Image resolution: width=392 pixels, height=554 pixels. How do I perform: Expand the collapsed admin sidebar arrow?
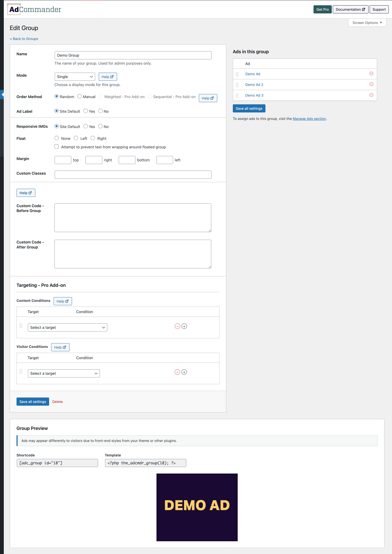point(2,94)
